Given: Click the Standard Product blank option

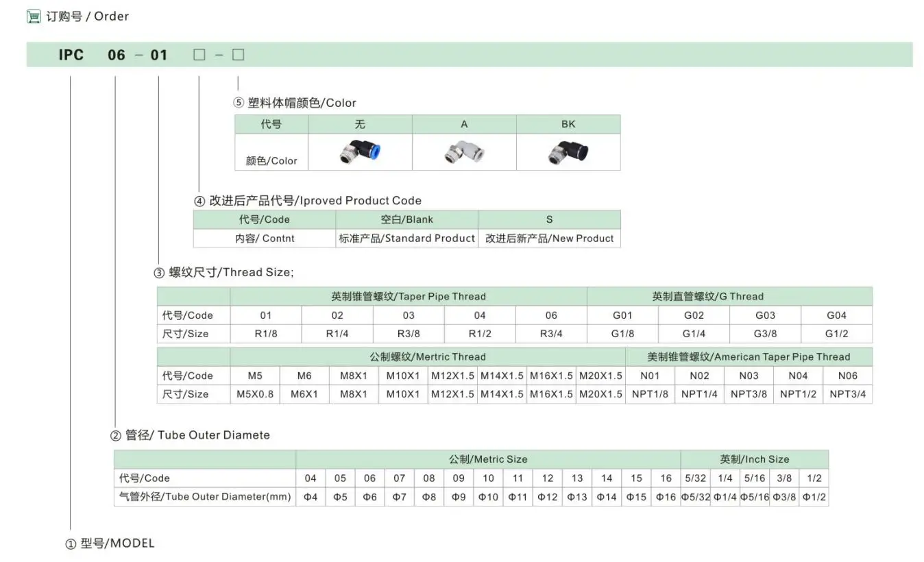Looking at the screenshot, I should coord(406,238).
